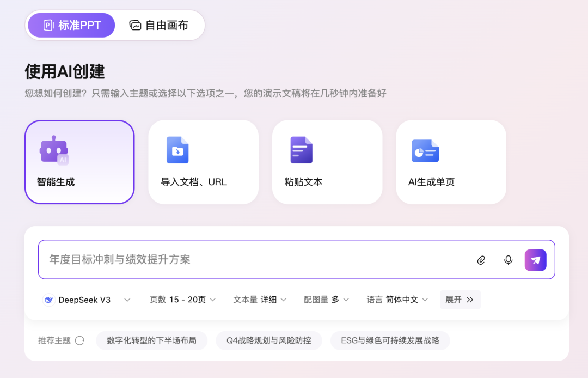Click the blue import document file icon
Image resolution: width=588 pixels, height=378 pixels.
click(x=177, y=150)
